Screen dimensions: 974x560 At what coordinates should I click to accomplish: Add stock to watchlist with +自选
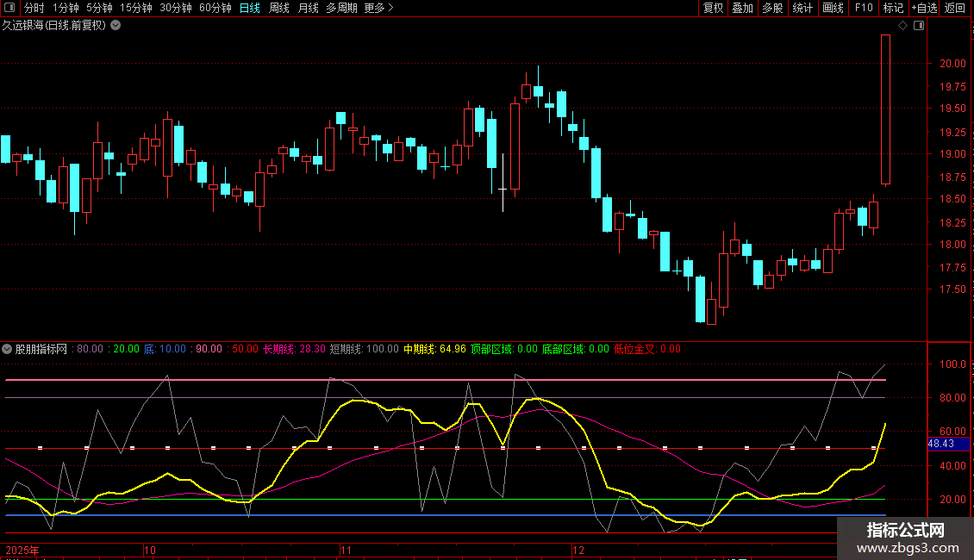coord(924,8)
